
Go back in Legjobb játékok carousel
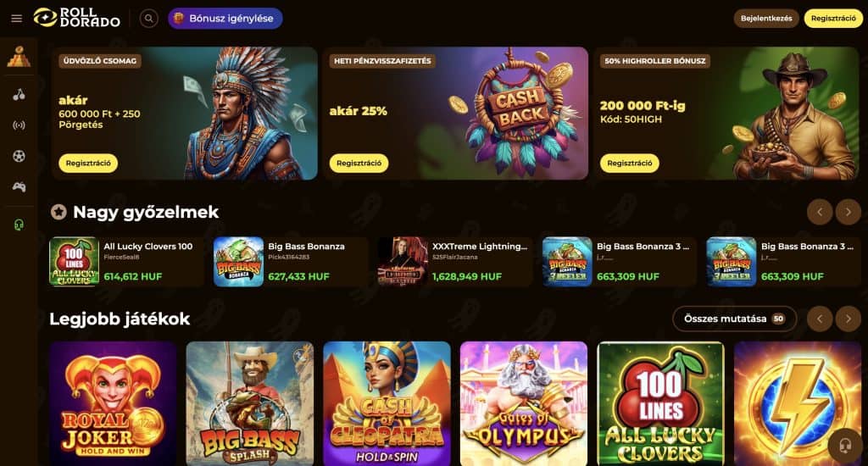(820, 319)
